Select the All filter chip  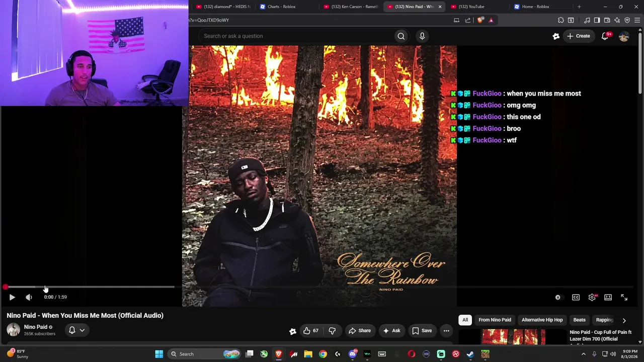[x=465, y=320]
